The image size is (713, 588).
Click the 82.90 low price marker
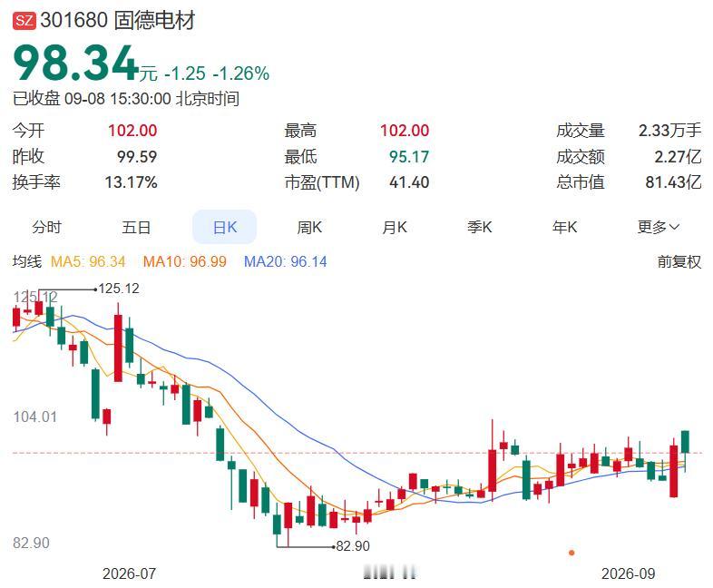coord(353,545)
